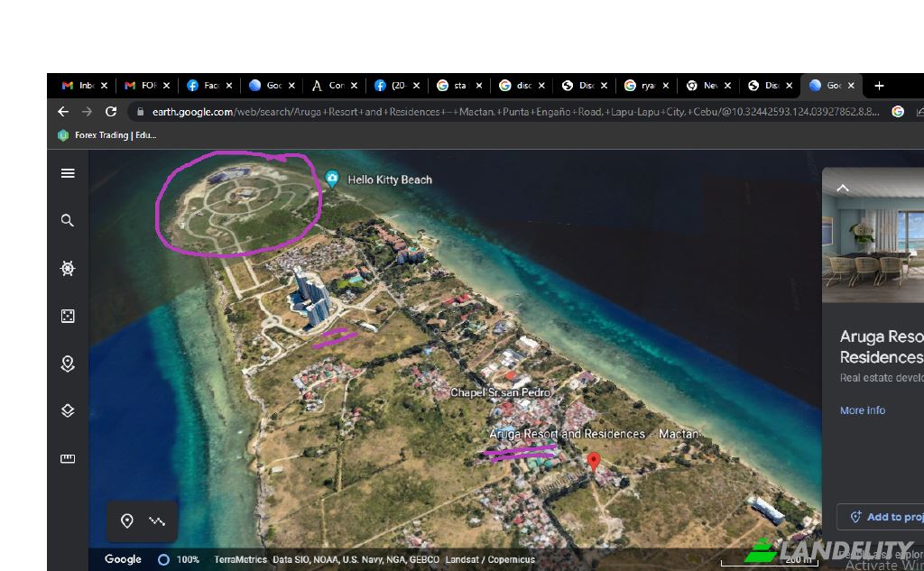Click the Google icon right of the address bar
Screen dimensions: 924x571
point(898,111)
